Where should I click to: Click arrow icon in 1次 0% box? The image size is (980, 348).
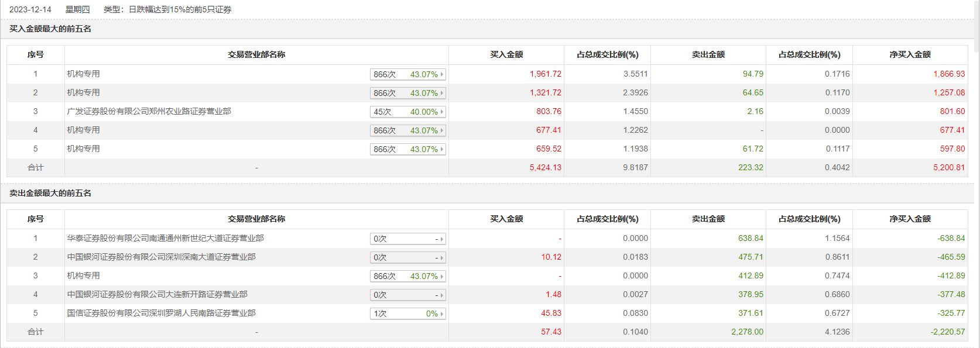click(x=442, y=314)
